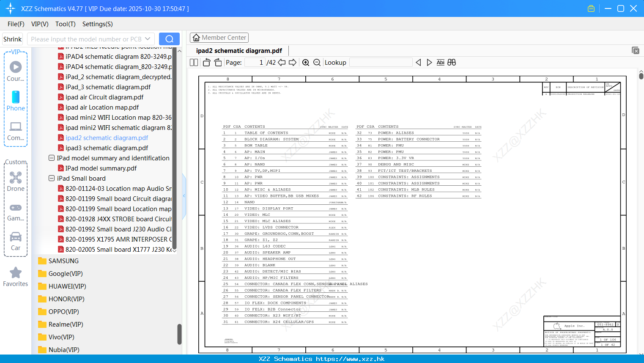Toggle the two-page layout view icon

click(194, 62)
